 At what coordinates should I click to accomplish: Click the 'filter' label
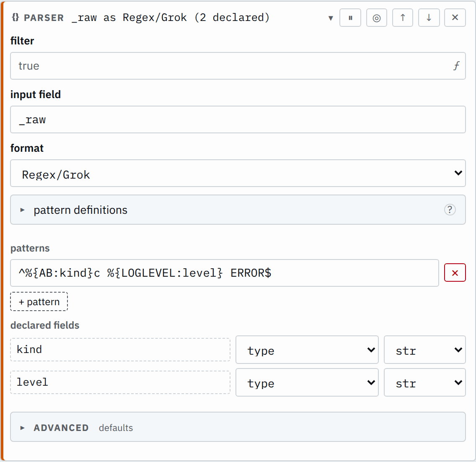22,41
